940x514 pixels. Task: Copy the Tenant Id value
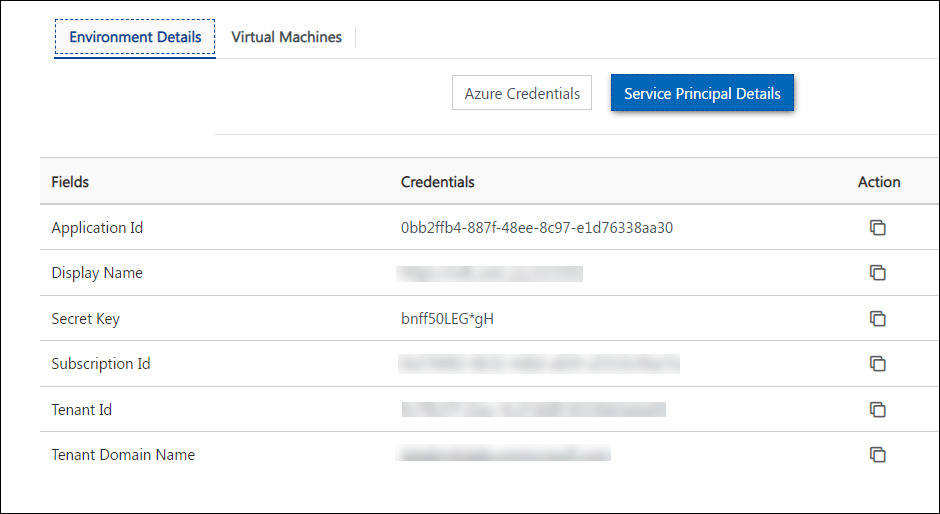pyautogui.click(x=878, y=410)
